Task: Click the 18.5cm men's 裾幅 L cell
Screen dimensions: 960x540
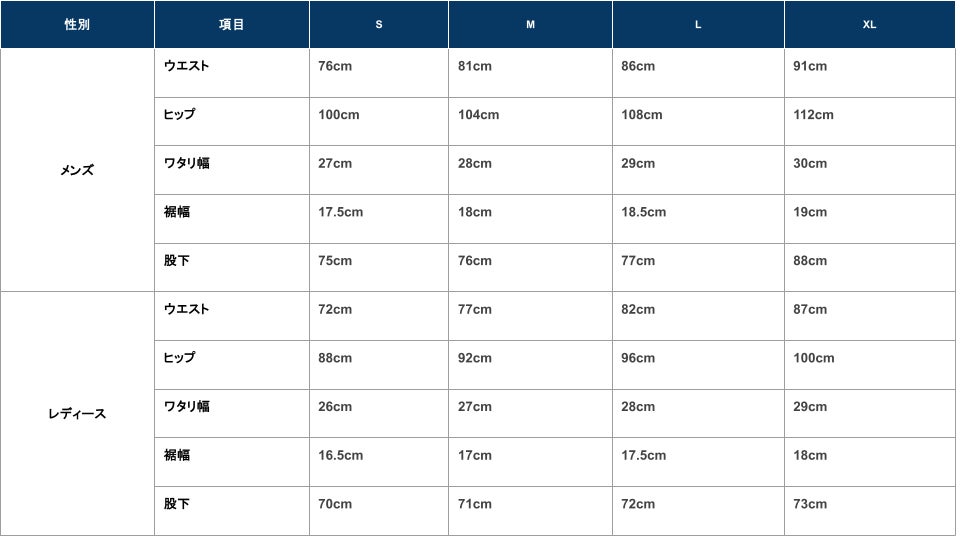Action: tap(643, 212)
